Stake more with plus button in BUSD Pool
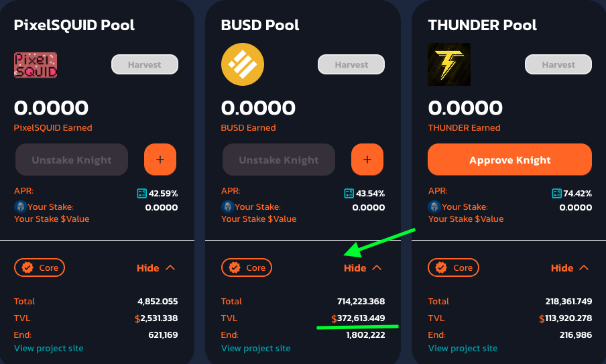 click(367, 160)
